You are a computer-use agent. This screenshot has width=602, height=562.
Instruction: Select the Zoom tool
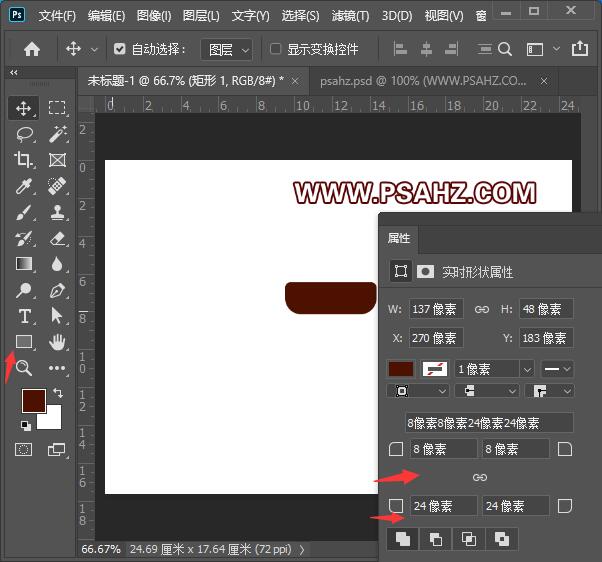point(24,367)
